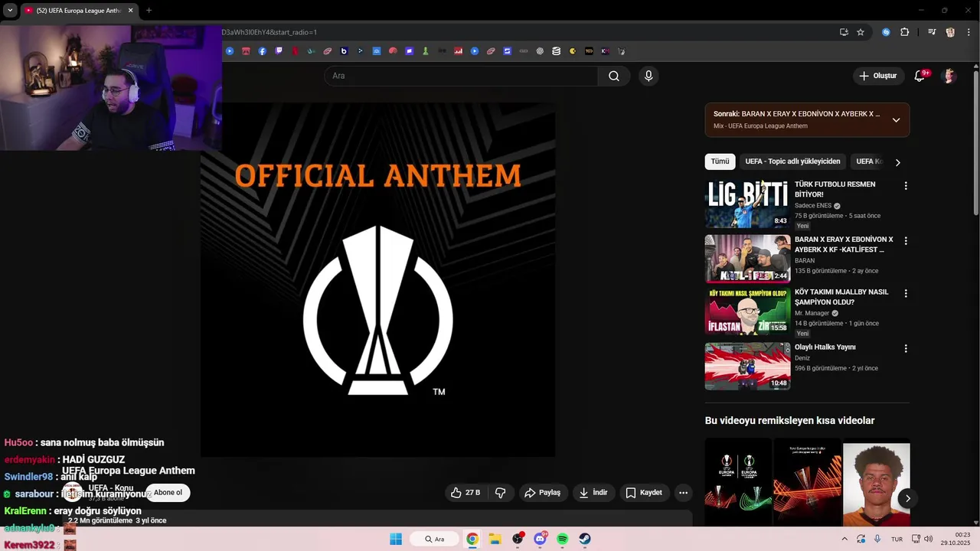Open more actions ellipsis under video
Viewport: 980px width, 551px height.
pyautogui.click(x=684, y=493)
